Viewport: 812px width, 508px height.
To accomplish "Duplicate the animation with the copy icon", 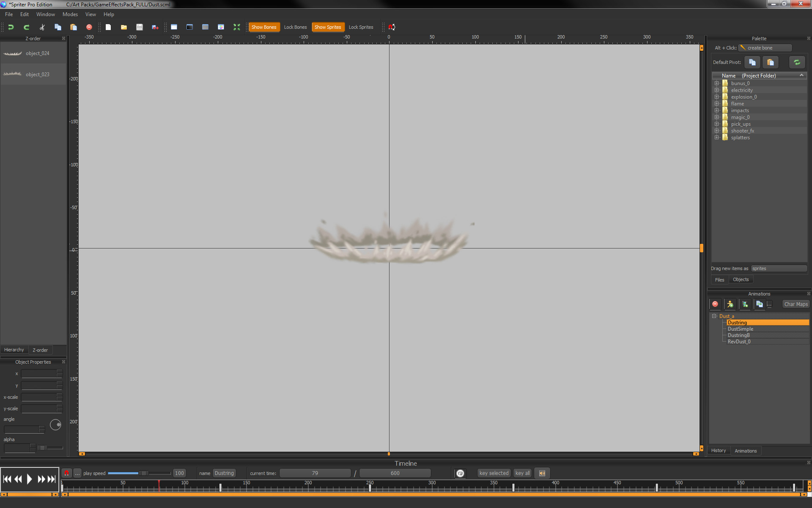I will tap(759, 304).
